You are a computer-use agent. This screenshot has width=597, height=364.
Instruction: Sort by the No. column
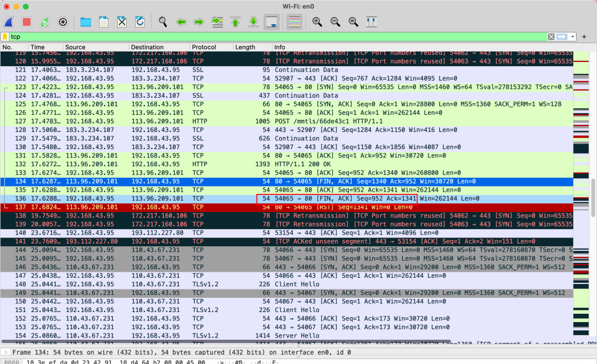(x=14, y=47)
